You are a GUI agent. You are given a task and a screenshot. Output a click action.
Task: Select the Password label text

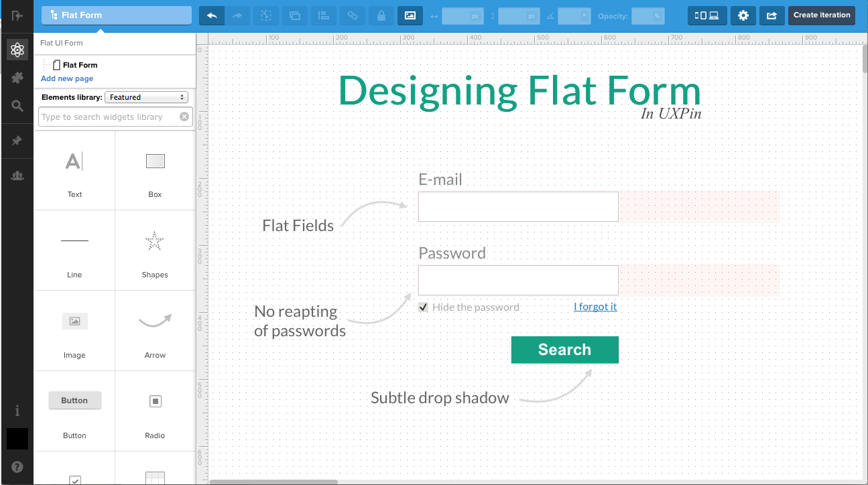(x=452, y=253)
